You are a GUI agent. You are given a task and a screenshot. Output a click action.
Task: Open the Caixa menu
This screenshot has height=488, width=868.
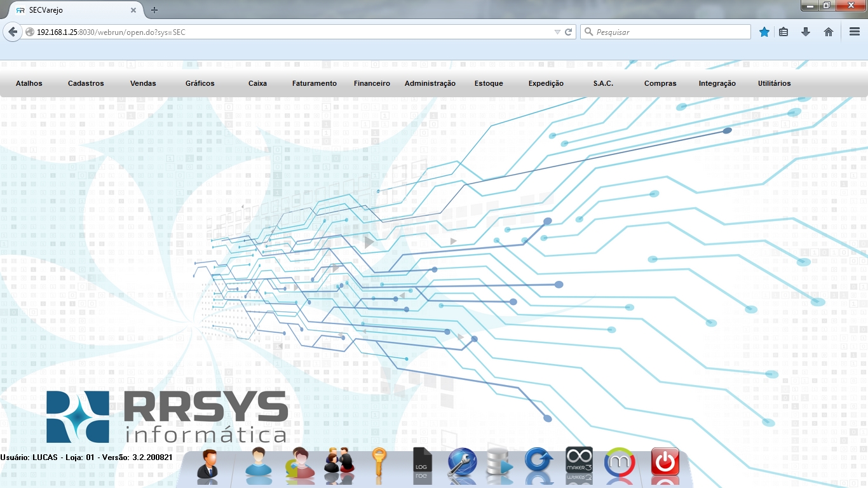coord(257,83)
